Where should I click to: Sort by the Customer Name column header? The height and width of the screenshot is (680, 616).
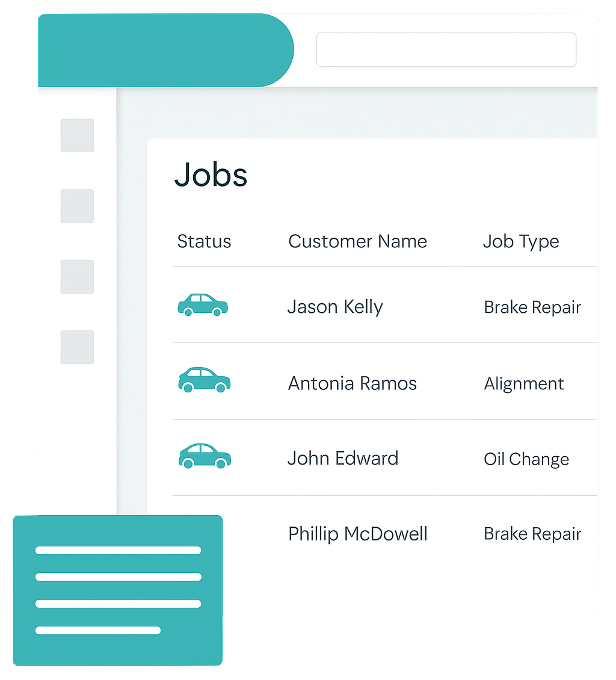pyautogui.click(x=357, y=241)
